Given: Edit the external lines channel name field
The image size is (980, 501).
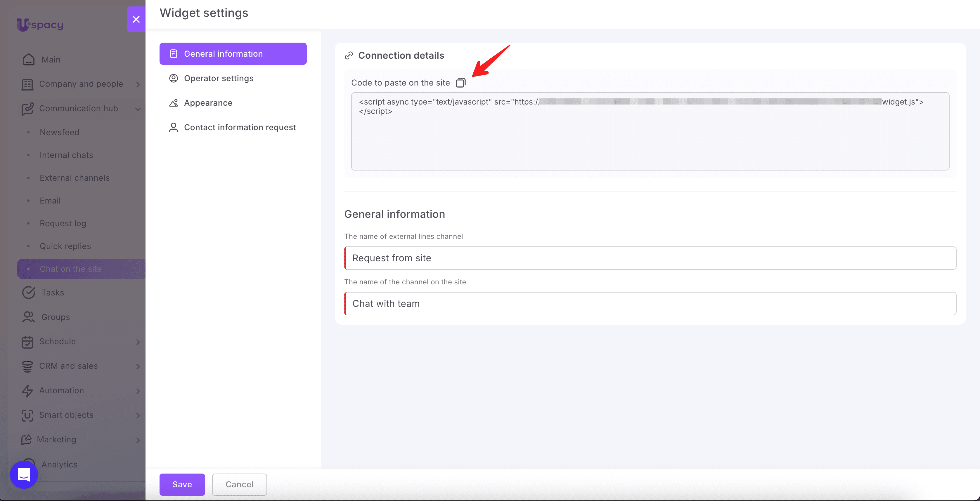Looking at the screenshot, I should pos(650,258).
